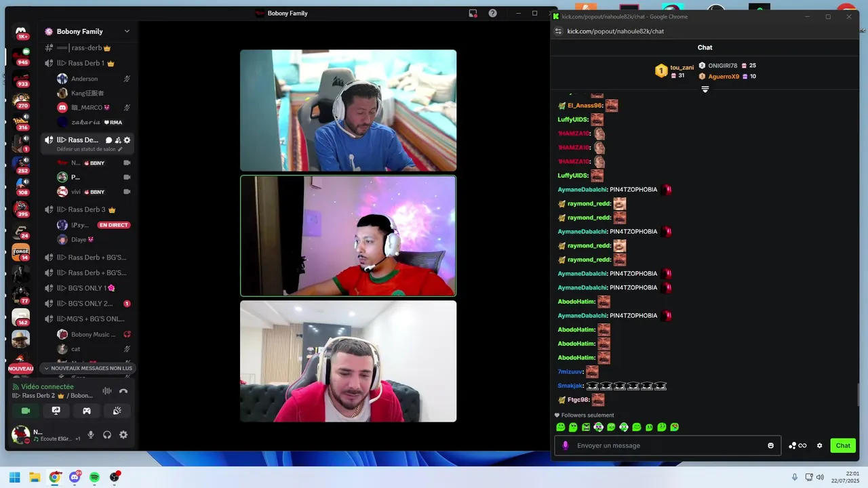Image resolution: width=868 pixels, height=488 pixels.
Task: Open Chrome site information icon in address bar
Action: click(x=558, y=31)
